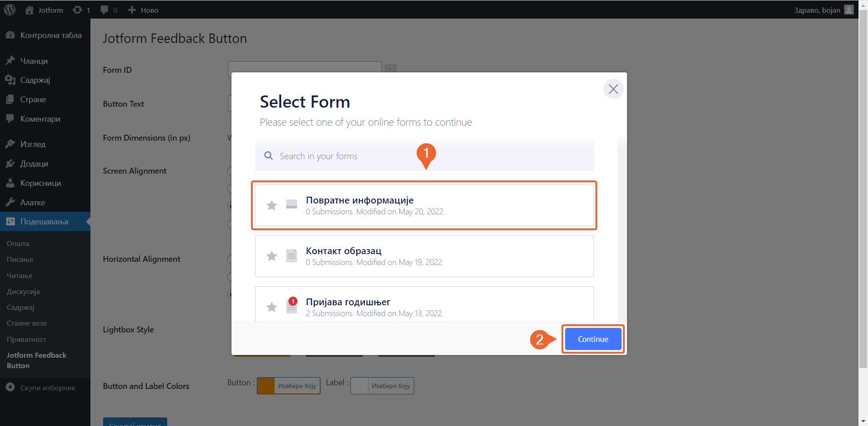Open the Button color picker swatch

(266, 386)
